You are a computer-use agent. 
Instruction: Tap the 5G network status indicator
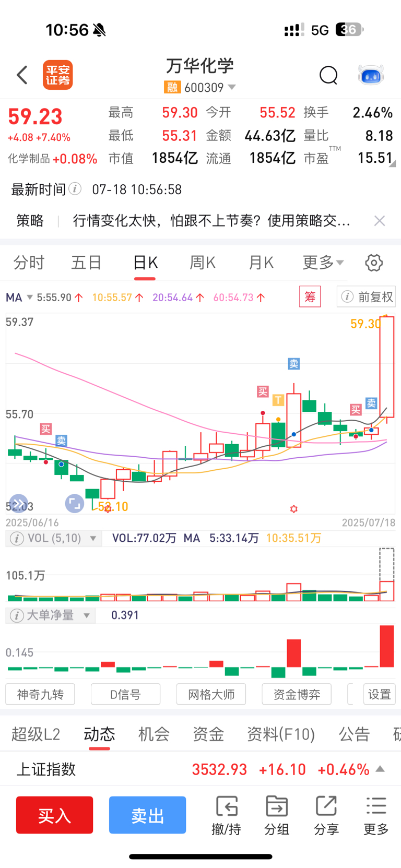[320, 30]
